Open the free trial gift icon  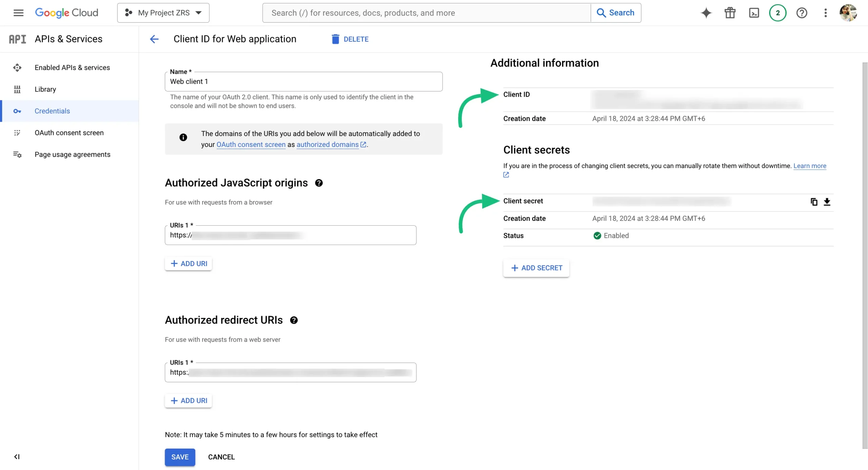pos(730,13)
